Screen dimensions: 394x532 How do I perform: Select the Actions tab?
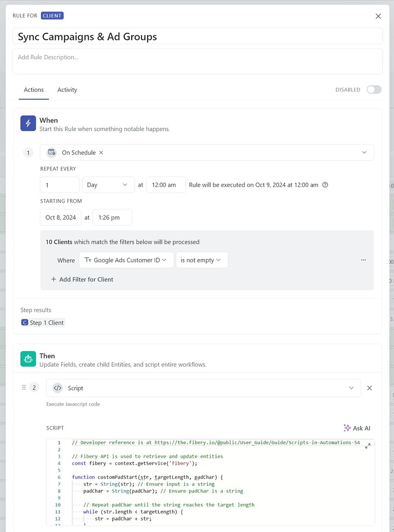click(33, 90)
